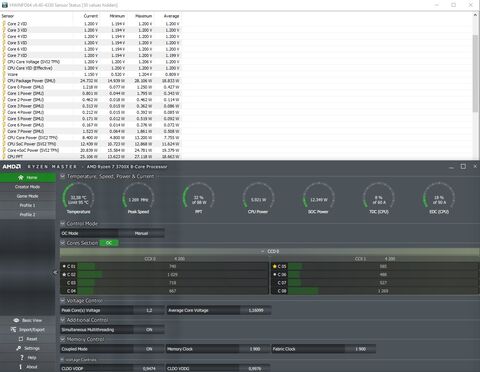The image size is (480, 372).
Task: Toggle Coupled Mode ON switch
Action: [x=149, y=349]
